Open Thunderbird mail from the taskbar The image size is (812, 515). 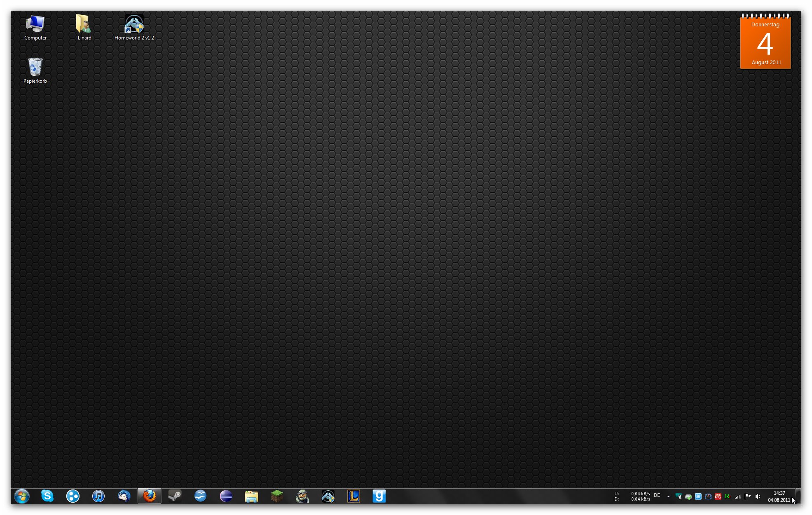124,496
